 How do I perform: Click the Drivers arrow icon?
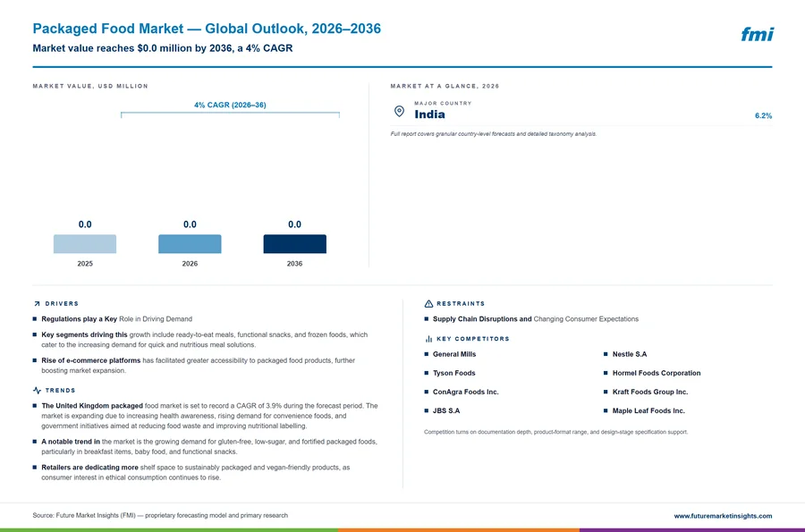(x=37, y=304)
